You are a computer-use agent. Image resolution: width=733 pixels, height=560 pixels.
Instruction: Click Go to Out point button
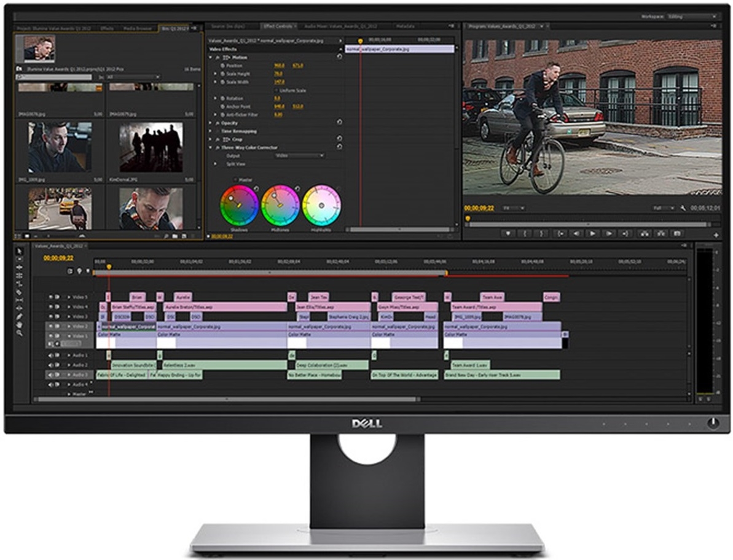click(626, 233)
